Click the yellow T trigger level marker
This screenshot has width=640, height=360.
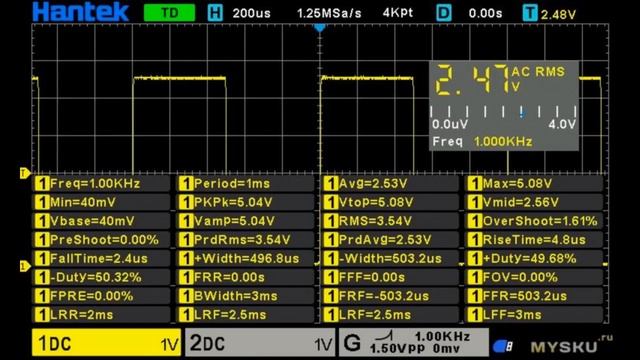click(x=24, y=173)
